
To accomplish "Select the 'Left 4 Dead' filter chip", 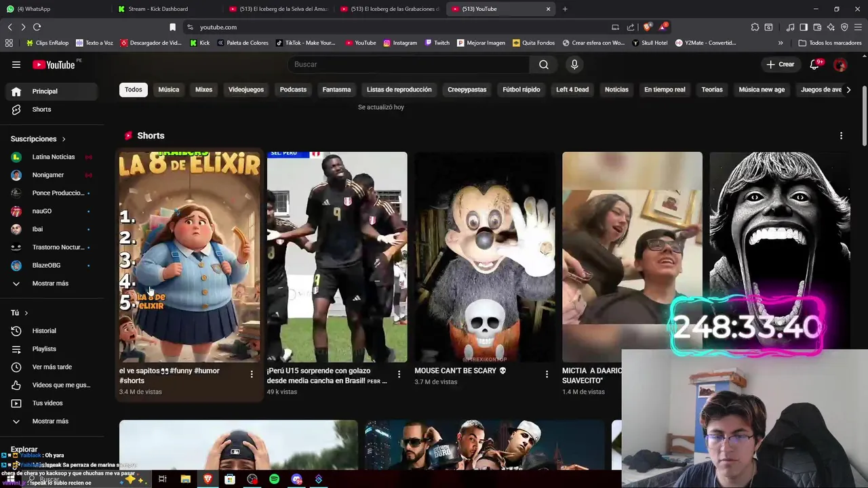I will (572, 89).
